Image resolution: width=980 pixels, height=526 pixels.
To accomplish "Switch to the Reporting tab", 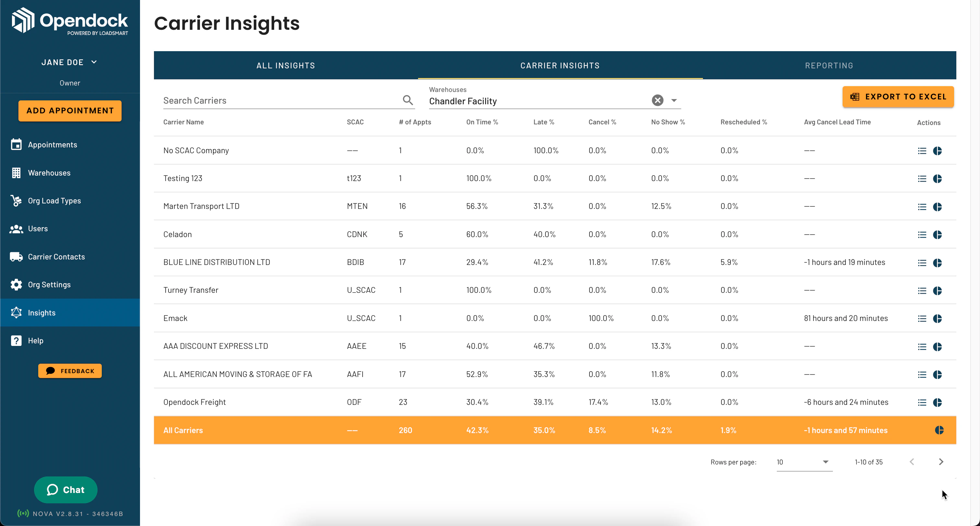I will click(x=829, y=65).
